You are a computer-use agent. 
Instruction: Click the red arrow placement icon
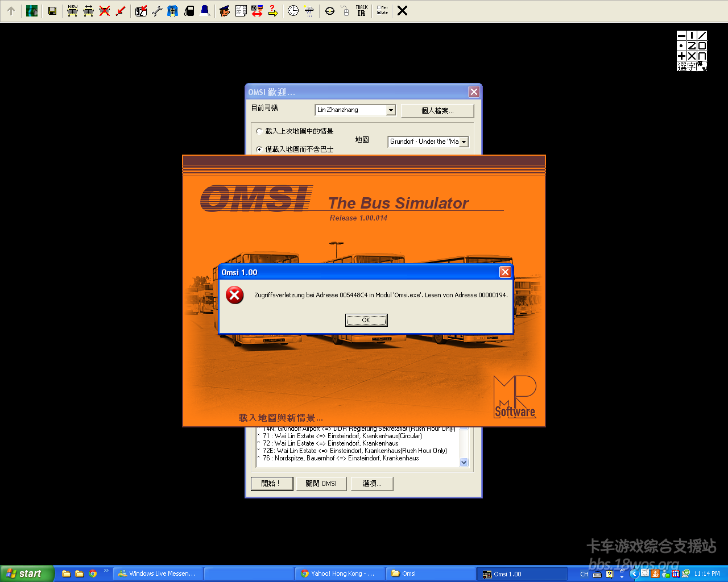coord(121,11)
